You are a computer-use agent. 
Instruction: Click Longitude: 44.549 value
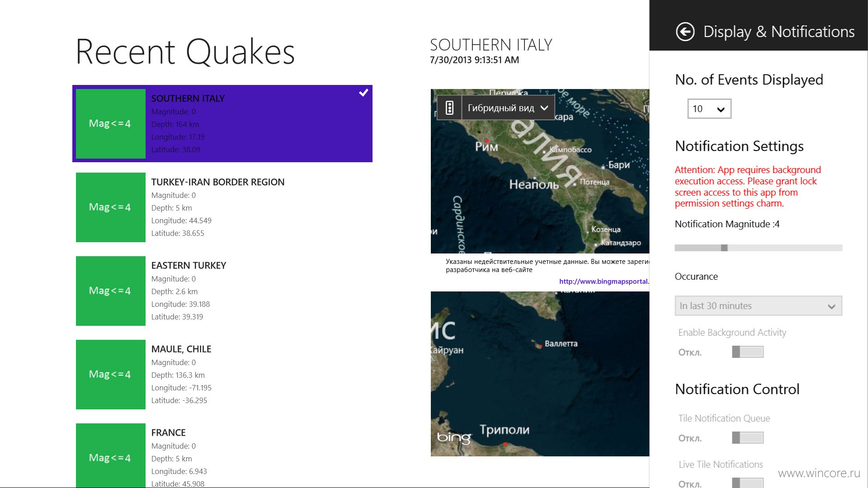coord(181,221)
